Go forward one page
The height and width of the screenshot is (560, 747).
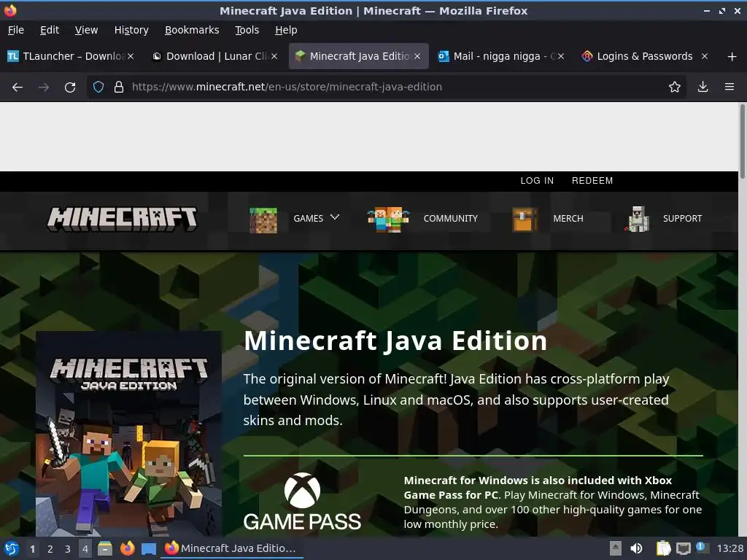(44, 87)
